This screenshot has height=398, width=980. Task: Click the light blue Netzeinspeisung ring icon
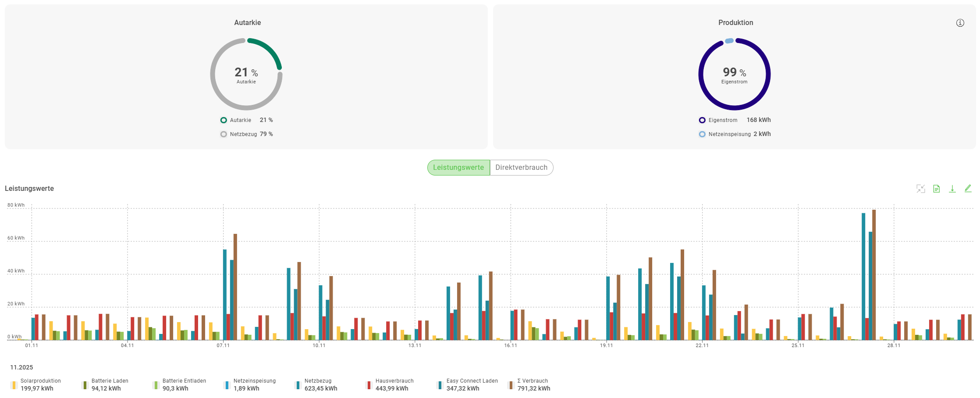tap(702, 134)
